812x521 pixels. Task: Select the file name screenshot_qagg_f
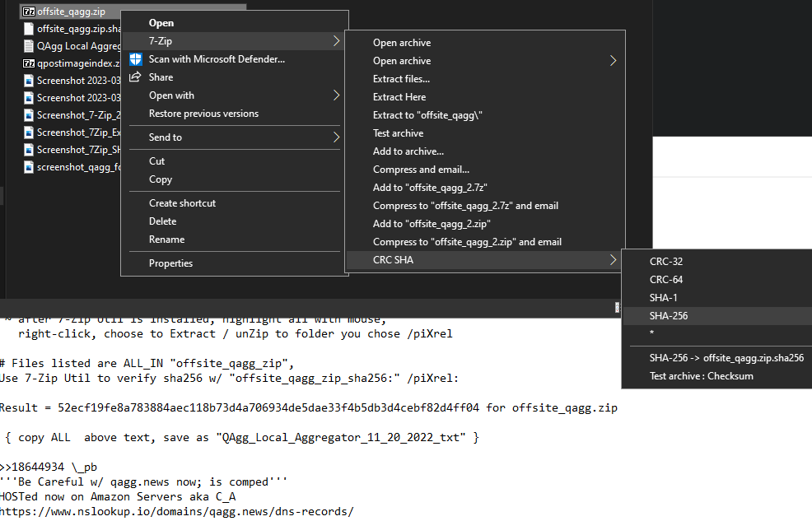coord(79,167)
